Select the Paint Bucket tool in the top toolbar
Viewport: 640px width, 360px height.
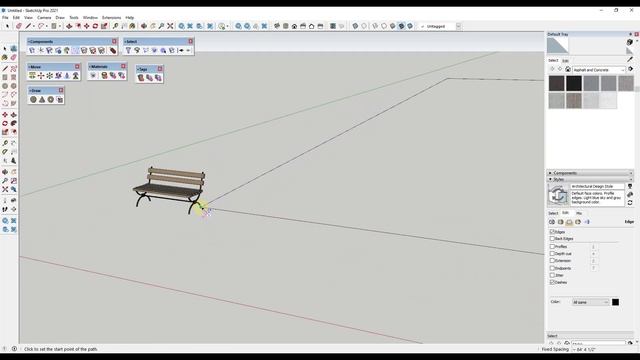[132, 26]
